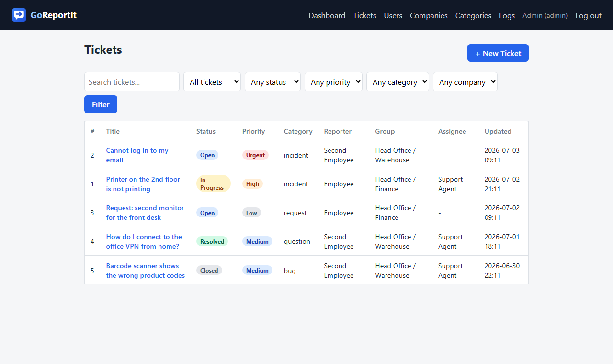
Task: Click the date 2026-07-01 18:11
Action: (502, 241)
